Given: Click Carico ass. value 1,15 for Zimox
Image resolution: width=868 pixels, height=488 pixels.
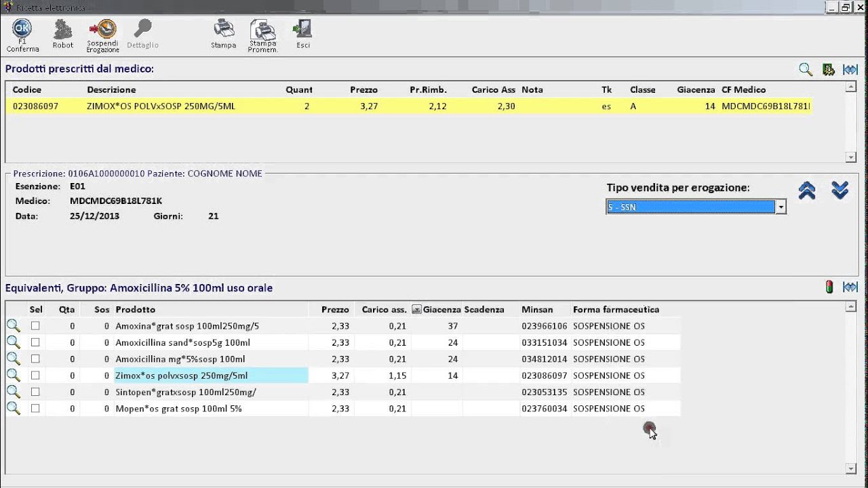Looking at the screenshot, I should coord(397,375).
